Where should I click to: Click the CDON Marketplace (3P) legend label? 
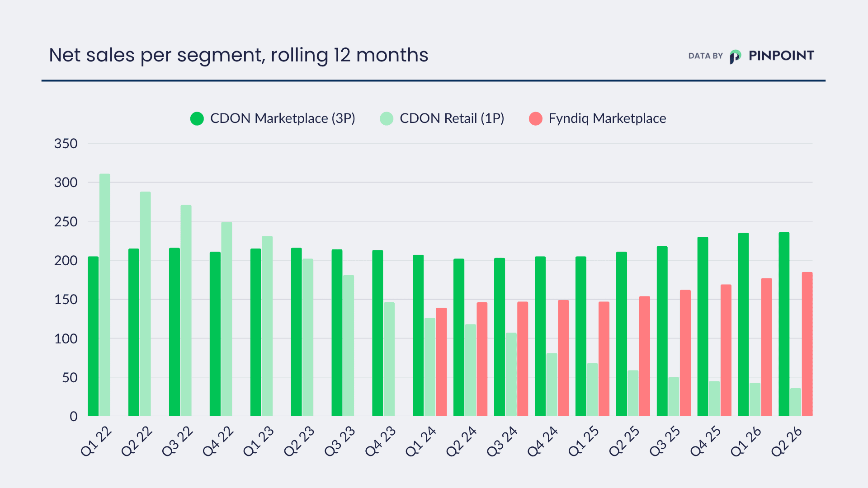[x=283, y=118]
